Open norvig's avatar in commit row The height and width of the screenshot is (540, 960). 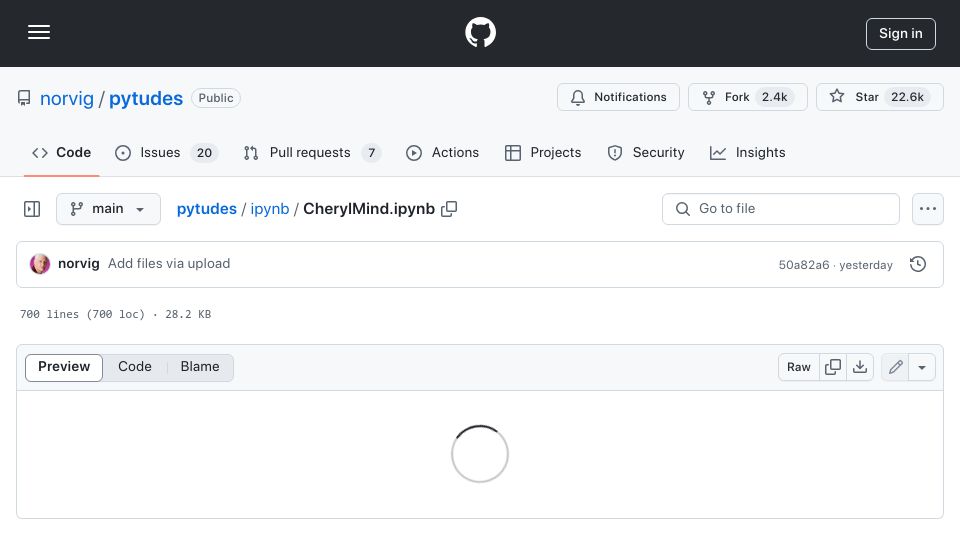(x=40, y=264)
